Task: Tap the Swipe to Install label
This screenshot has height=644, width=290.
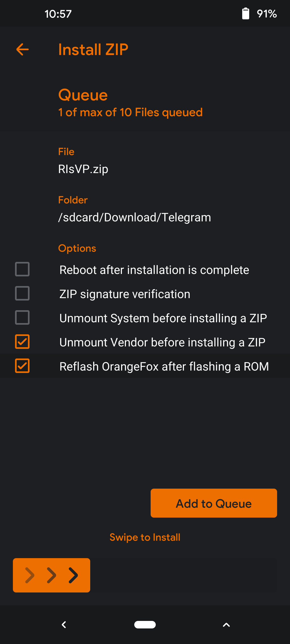Action: 145,537
